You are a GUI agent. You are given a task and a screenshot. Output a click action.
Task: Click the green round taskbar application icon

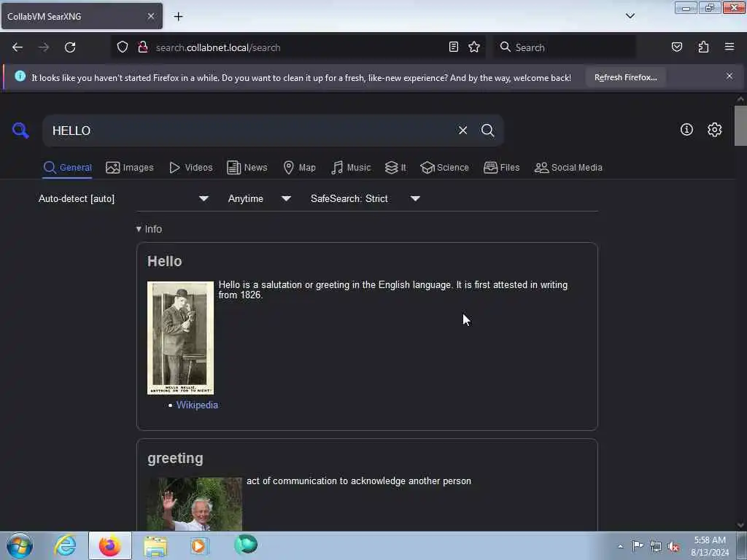(x=246, y=544)
